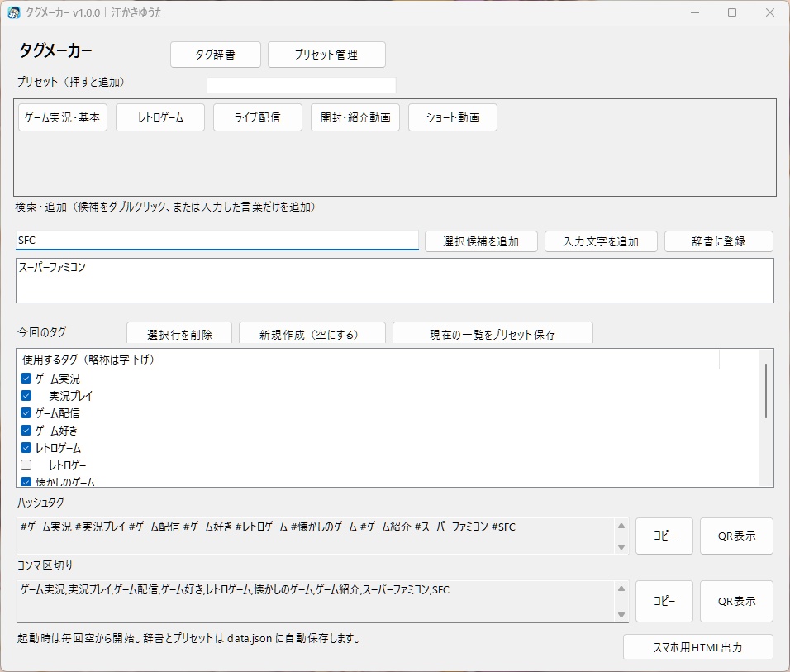Click the tag list vertical scrollbar
This screenshot has width=790, height=672.
766,391
